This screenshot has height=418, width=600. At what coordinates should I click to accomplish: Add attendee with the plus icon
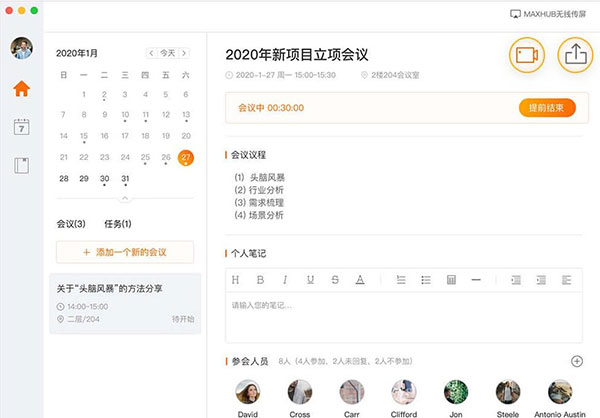pos(576,361)
